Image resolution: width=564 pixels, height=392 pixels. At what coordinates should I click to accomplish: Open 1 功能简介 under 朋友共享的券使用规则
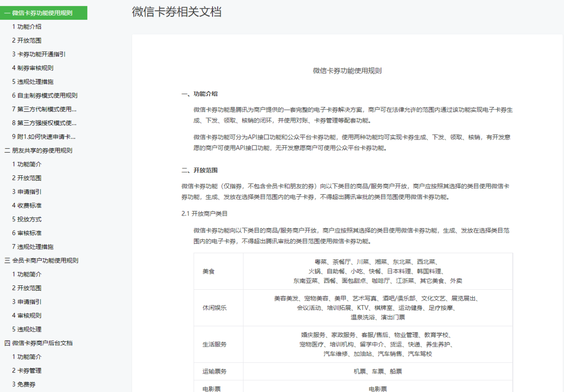27,164
